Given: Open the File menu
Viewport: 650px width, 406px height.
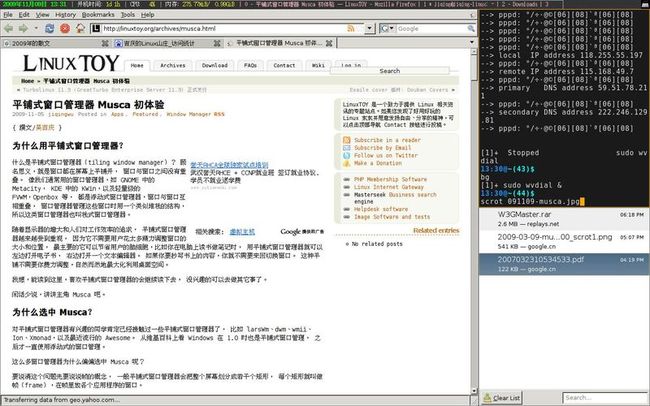Looking at the screenshot, I should 8,15.
